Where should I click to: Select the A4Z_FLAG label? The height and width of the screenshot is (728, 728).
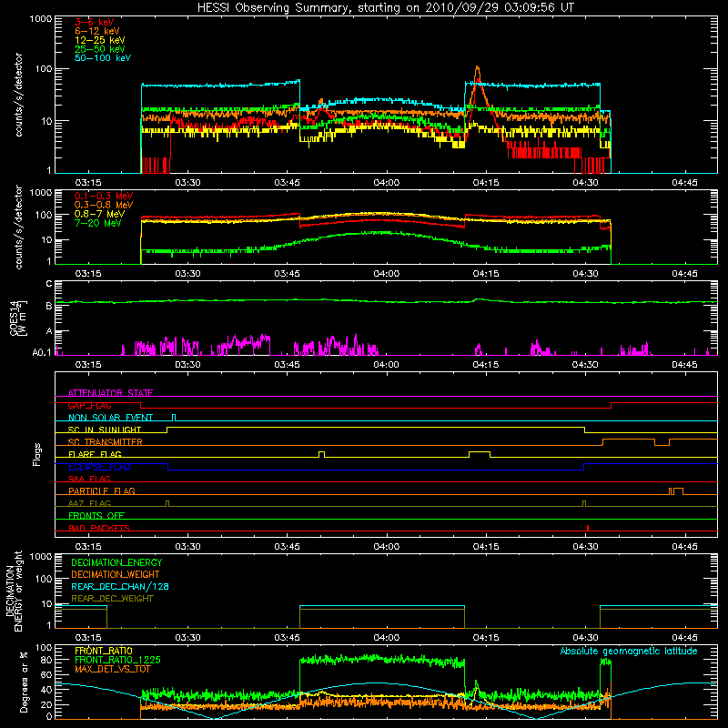[89, 503]
